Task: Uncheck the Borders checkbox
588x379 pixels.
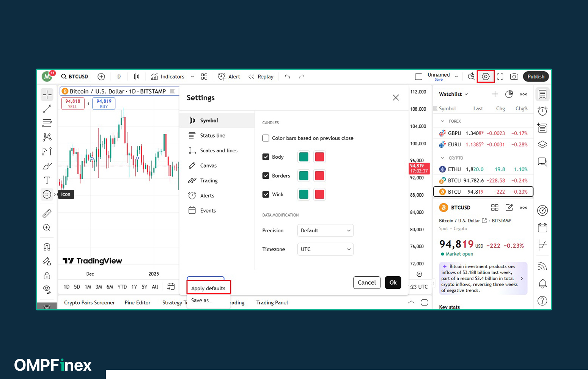Action: coord(266,176)
